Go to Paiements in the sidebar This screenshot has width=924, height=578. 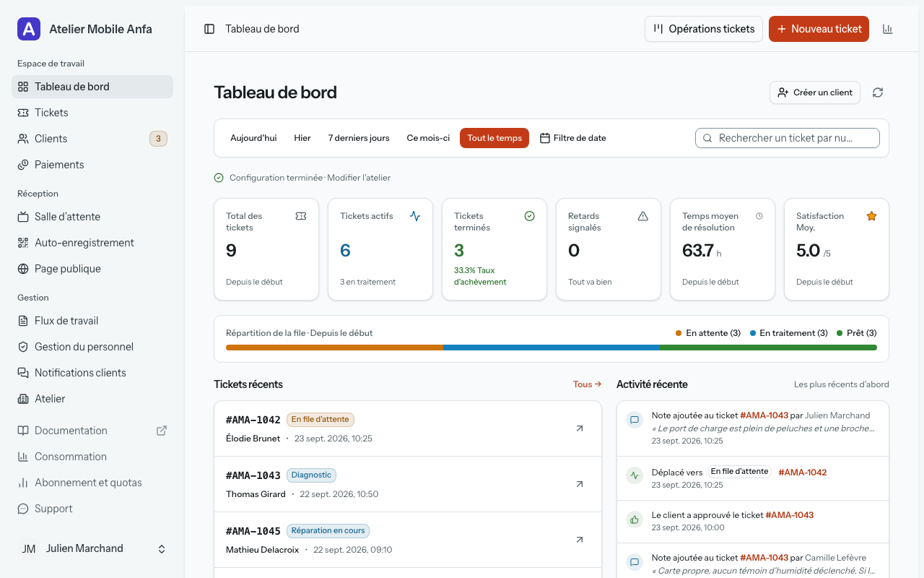(x=92, y=165)
